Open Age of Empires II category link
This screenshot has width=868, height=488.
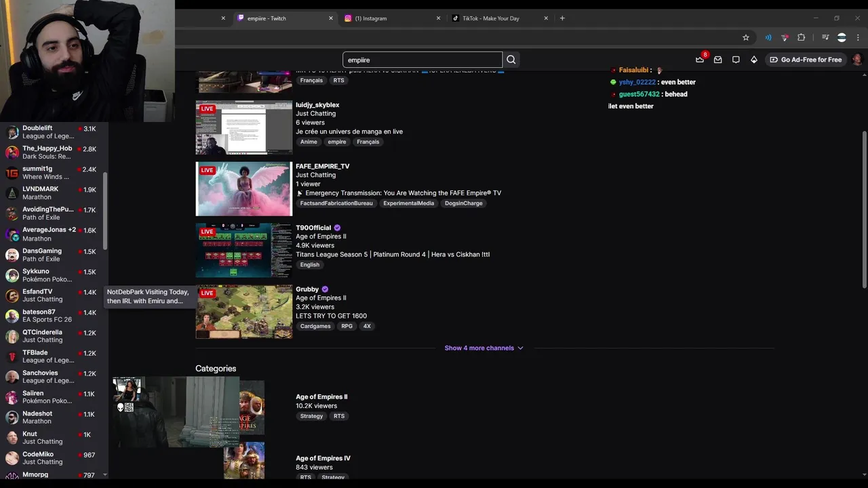click(x=321, y=396)
